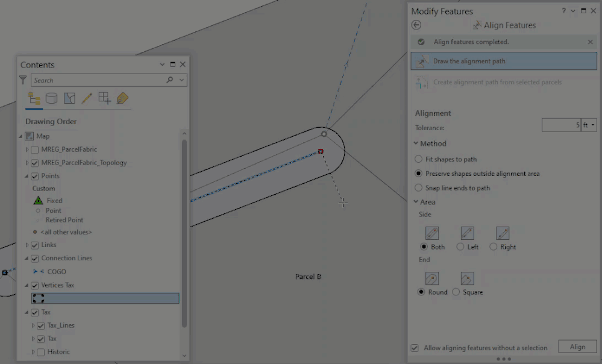Select the List By Labeling tag icon

click(122, 98)
